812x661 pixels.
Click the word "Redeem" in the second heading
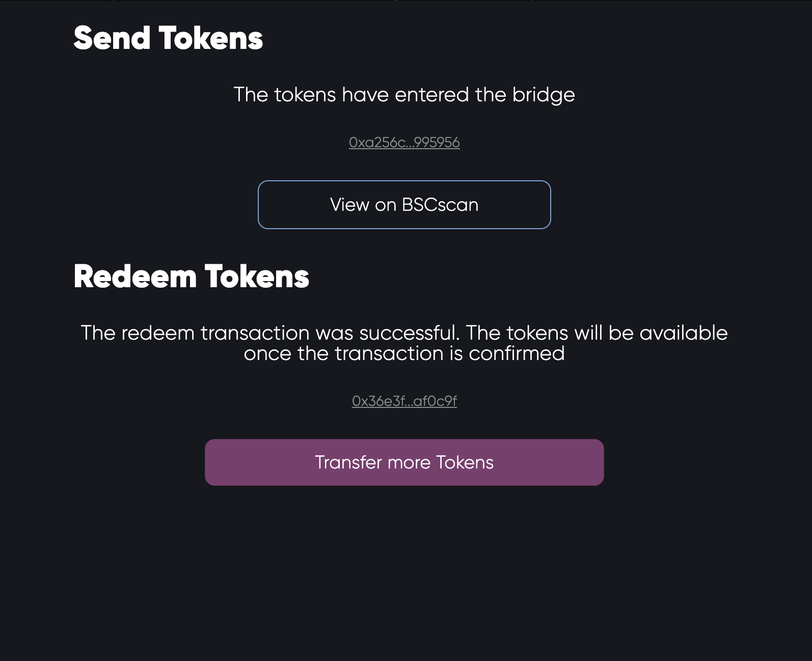point(135,277)
